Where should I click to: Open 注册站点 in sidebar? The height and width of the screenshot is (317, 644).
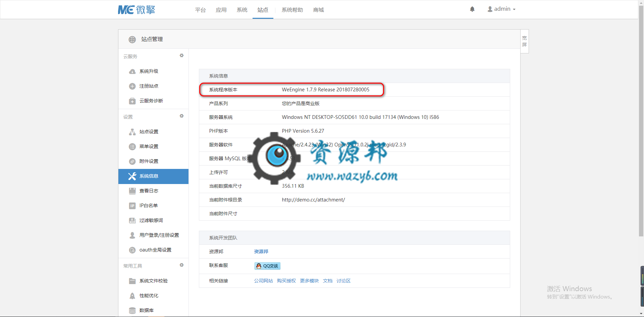[x=149, y=86]
